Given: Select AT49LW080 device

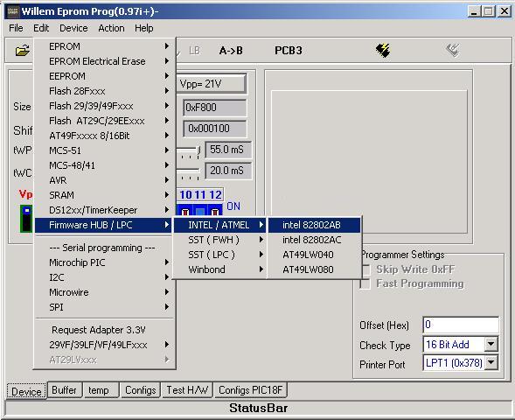Looking at the screenshot, I should pyautogui.click(x=315, y=269).
